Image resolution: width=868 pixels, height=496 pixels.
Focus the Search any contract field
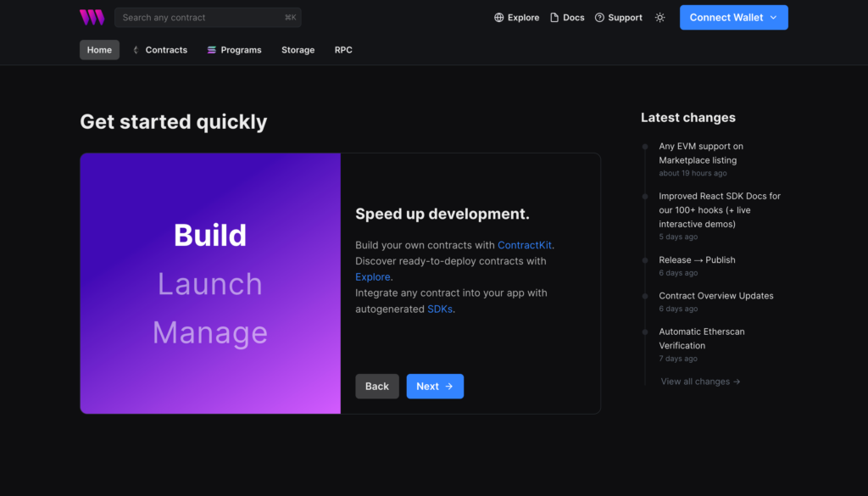[208, 17]
